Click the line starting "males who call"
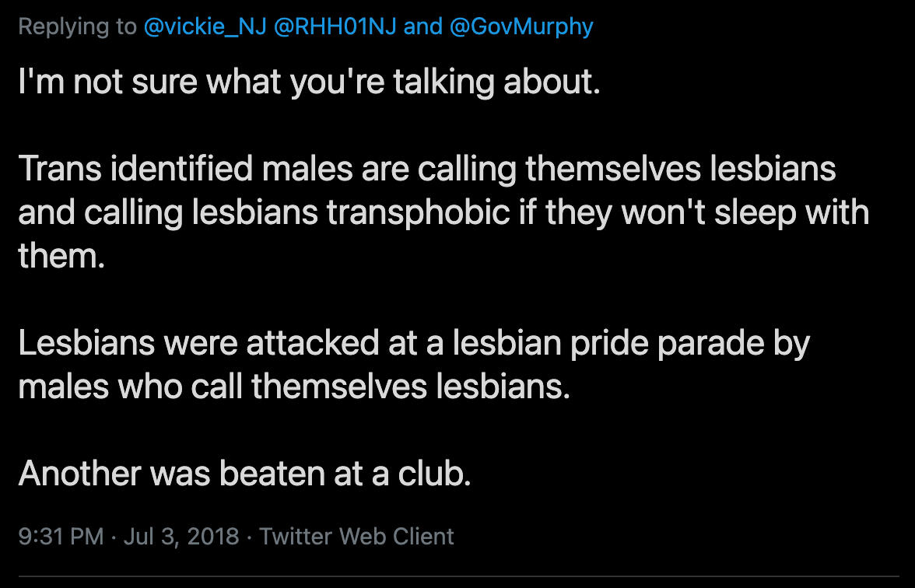Image resolution: width=915 pixels, height=588 pixels. [294, 387]
